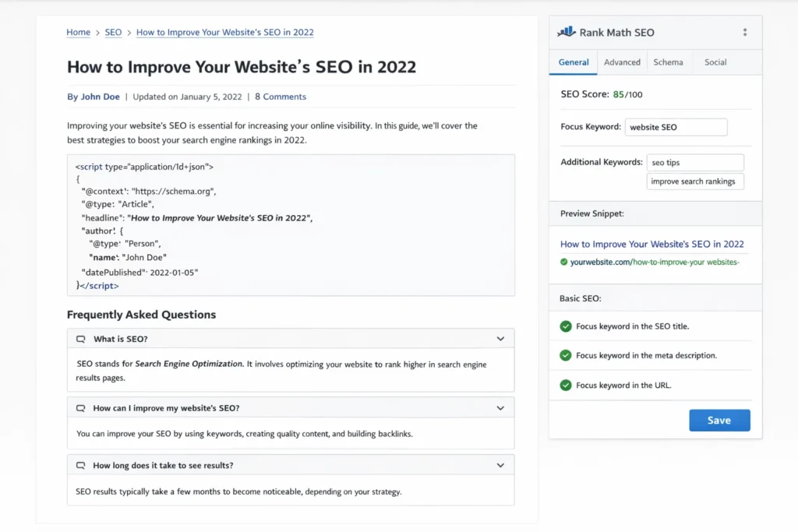The width and height of the screenshot is (798, 532).
Task: Click the chat icon beside "How can I improve my website's SEO?"
Action: point(80,407)
